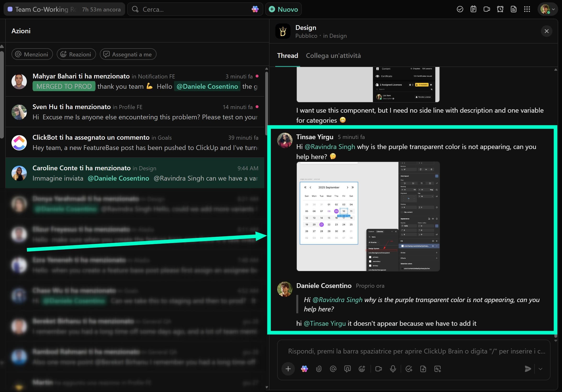Open the Team Co-Working timer pill

tap(64, 9)
